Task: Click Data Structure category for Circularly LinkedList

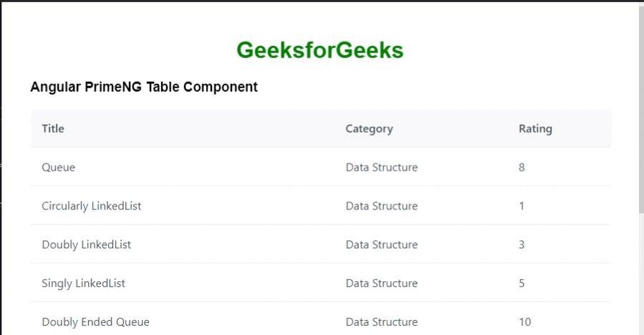Action: (381, 206)
